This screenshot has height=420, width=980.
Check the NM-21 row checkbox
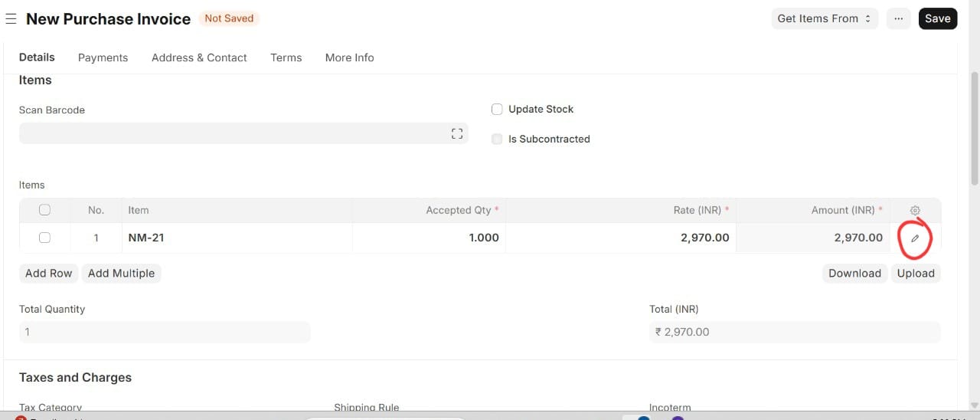coord(44,238)
